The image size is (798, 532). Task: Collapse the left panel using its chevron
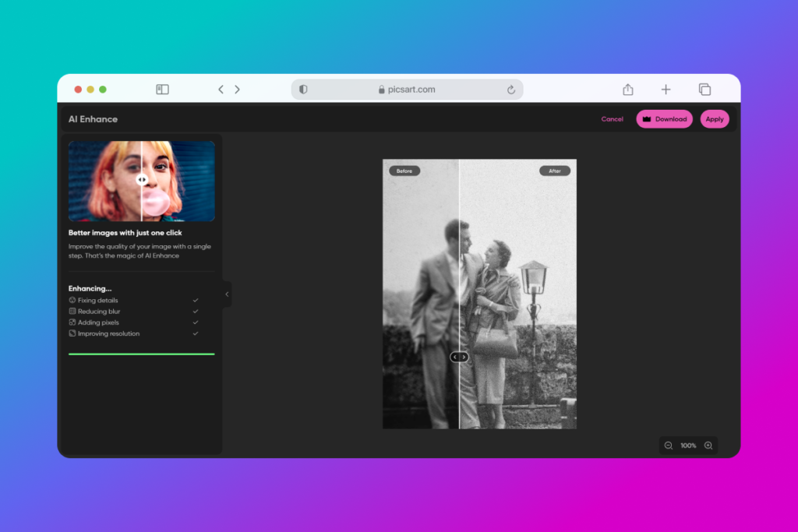tap(227, 294)
